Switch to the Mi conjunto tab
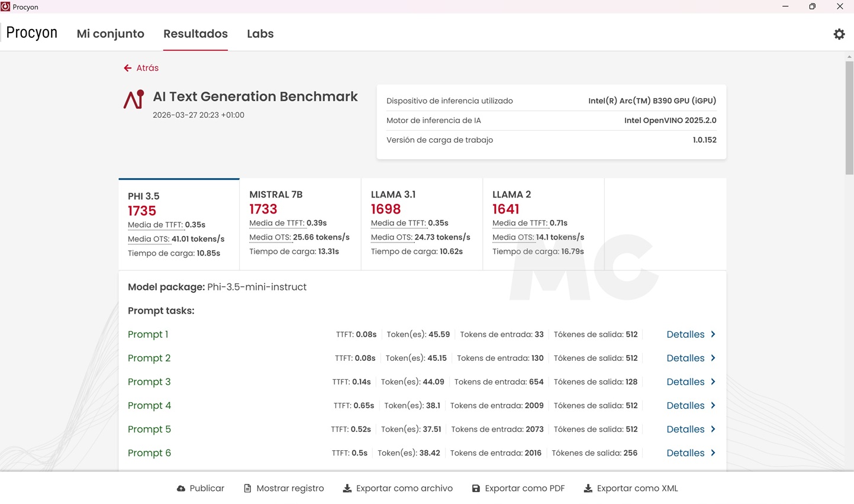 [x=111, y=34]
